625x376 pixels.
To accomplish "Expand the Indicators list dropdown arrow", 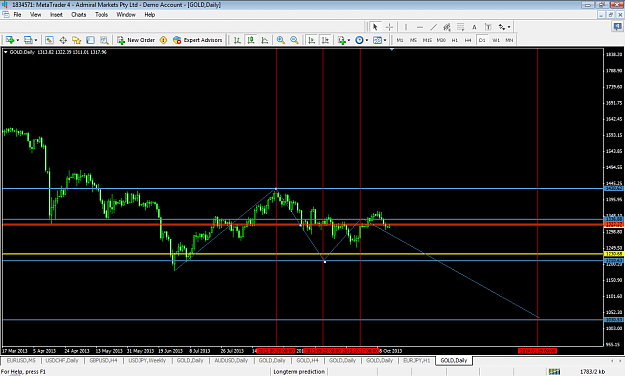I will coord(349,40).
